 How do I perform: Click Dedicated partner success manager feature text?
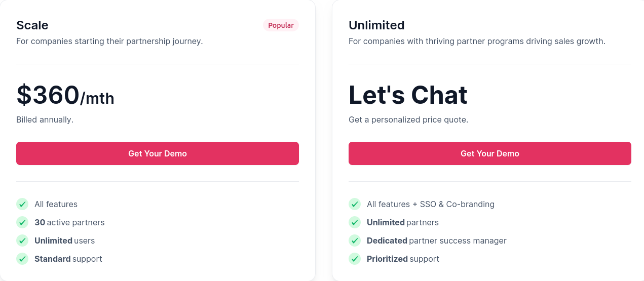437,240
